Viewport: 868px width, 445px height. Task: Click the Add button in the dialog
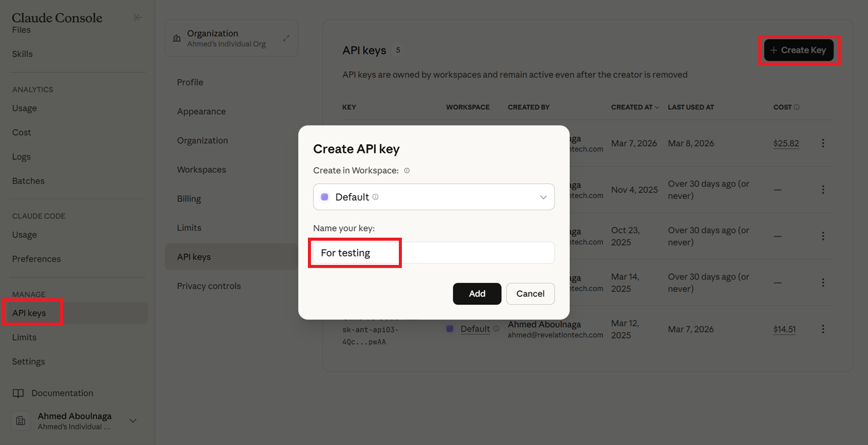477,293
